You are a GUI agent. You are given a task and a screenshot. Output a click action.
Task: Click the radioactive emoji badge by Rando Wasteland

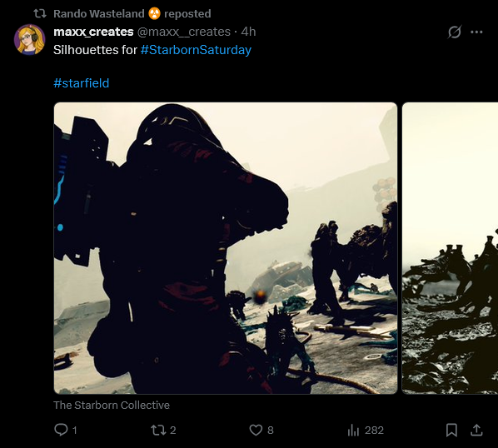click(154, 13)
